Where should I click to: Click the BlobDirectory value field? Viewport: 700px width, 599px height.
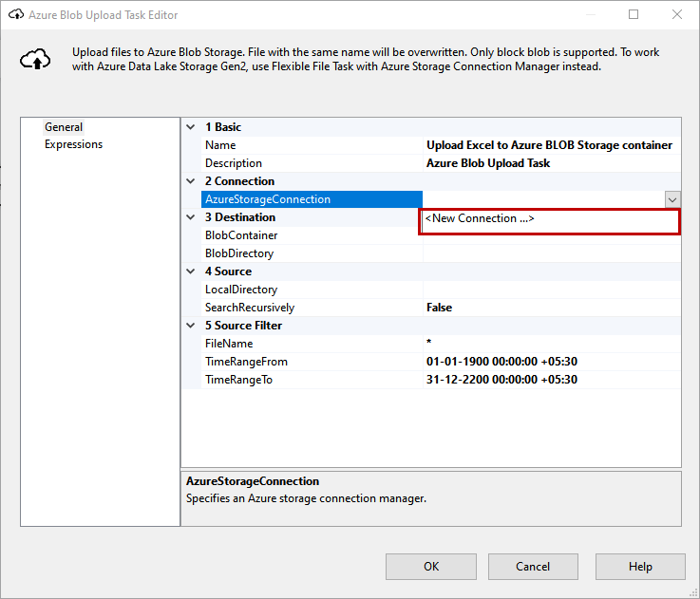coord(551,253)
